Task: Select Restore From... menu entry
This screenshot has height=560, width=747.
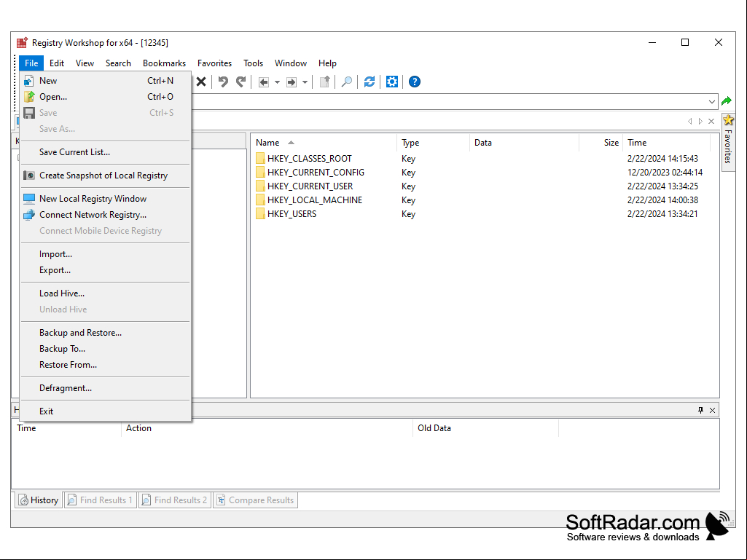Action: [106, 365]
